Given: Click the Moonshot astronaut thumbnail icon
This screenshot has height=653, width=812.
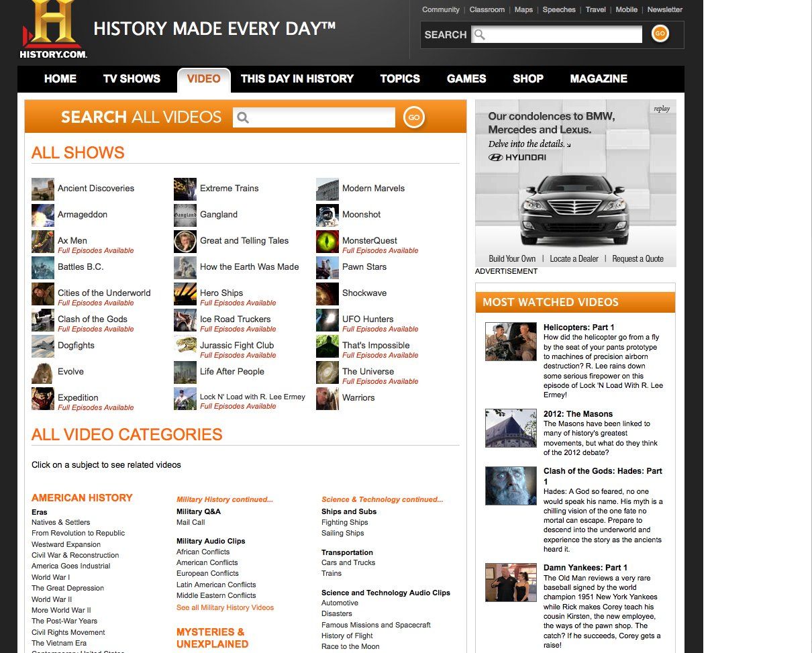Looking at the screenshot, I should pyautogui.click(x=327, y=215).
